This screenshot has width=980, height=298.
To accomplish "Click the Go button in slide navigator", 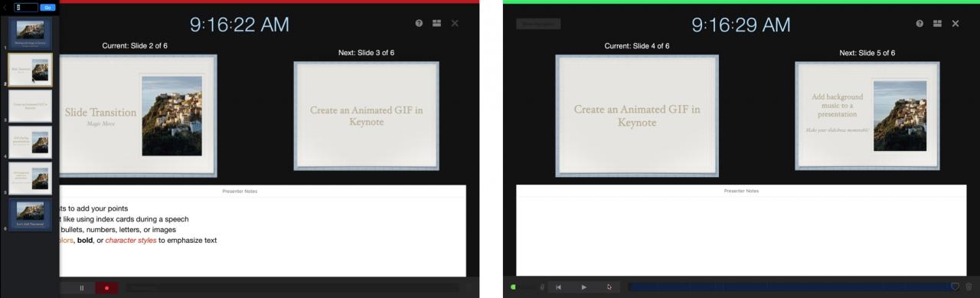I will 48,8.
